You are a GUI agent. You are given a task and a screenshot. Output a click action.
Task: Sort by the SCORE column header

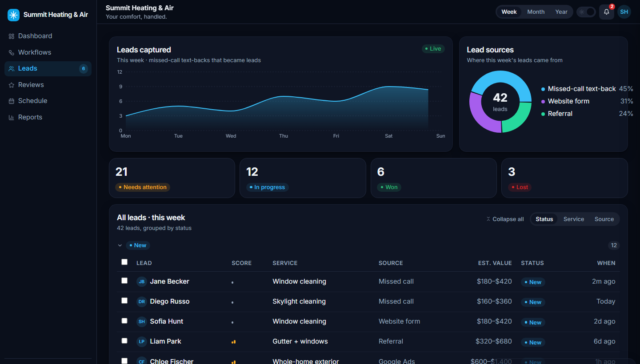tap(241, 263)
